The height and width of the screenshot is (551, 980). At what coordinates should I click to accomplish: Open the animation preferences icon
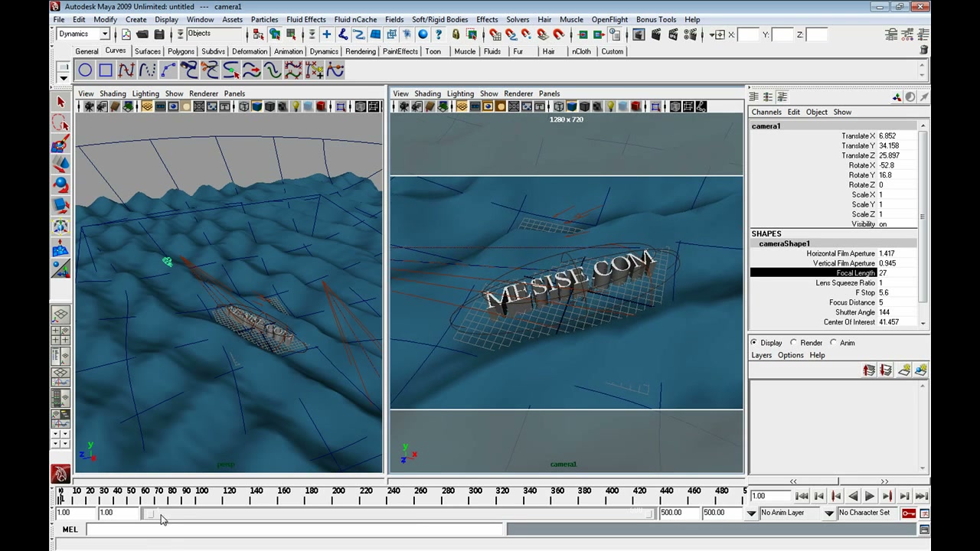point(925,513)
